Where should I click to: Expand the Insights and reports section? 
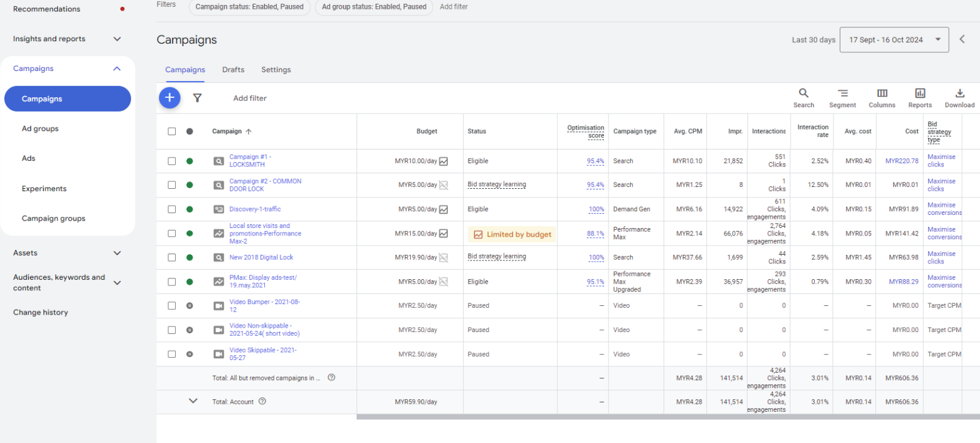[117, 39]
